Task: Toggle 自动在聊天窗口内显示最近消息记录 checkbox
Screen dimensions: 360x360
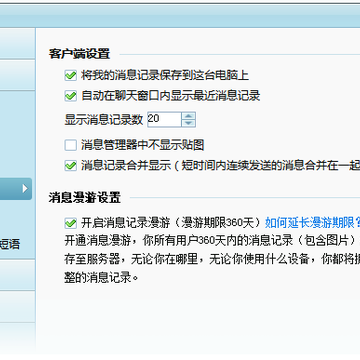Action: 71,96
